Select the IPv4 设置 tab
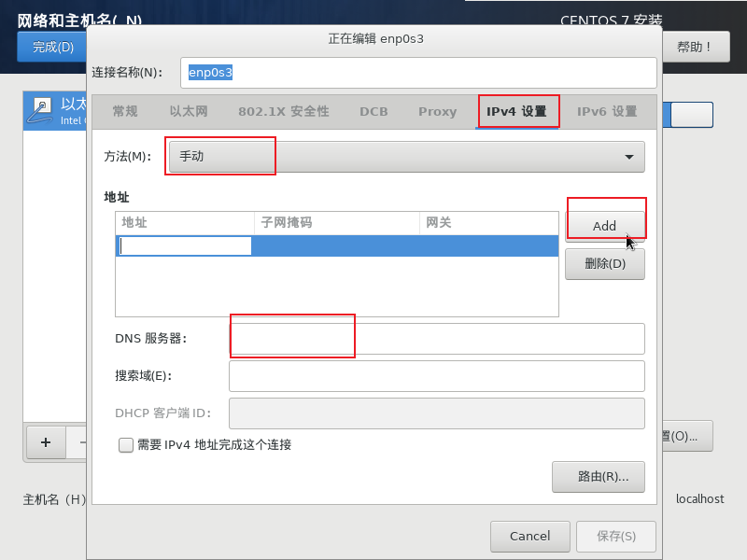 516,111
